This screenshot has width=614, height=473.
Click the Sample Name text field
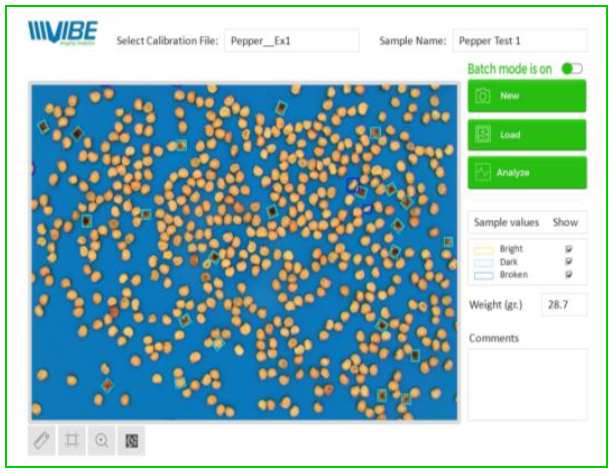tap(519, 41)
